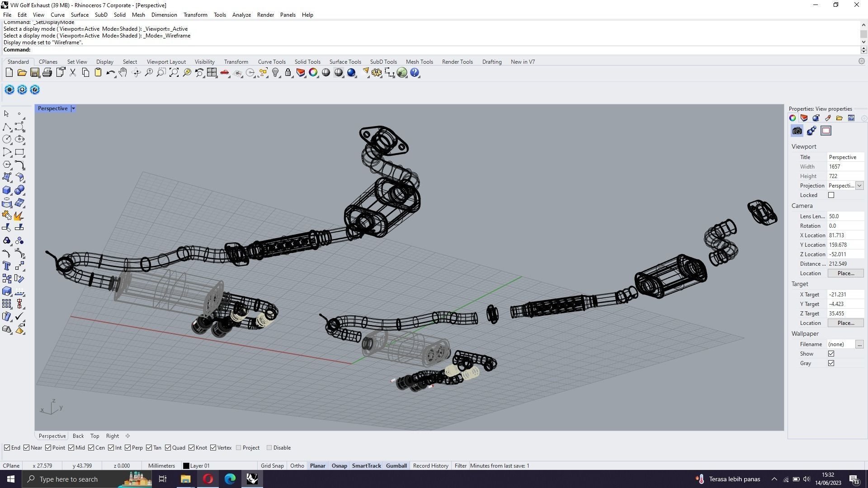This screenshot has width=868, height=488.
Task: Toggle Ortho in status bar
Action: pyautogui.click(x=297, y=466)
